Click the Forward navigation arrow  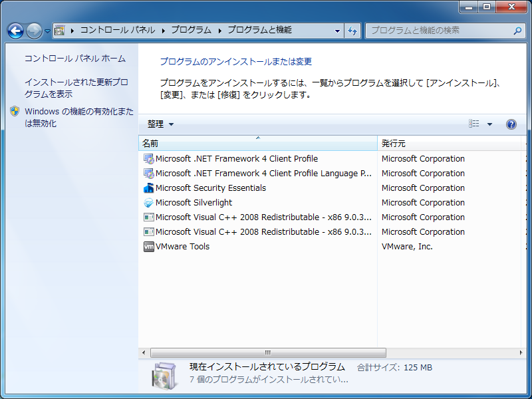[x=35, y=31]
